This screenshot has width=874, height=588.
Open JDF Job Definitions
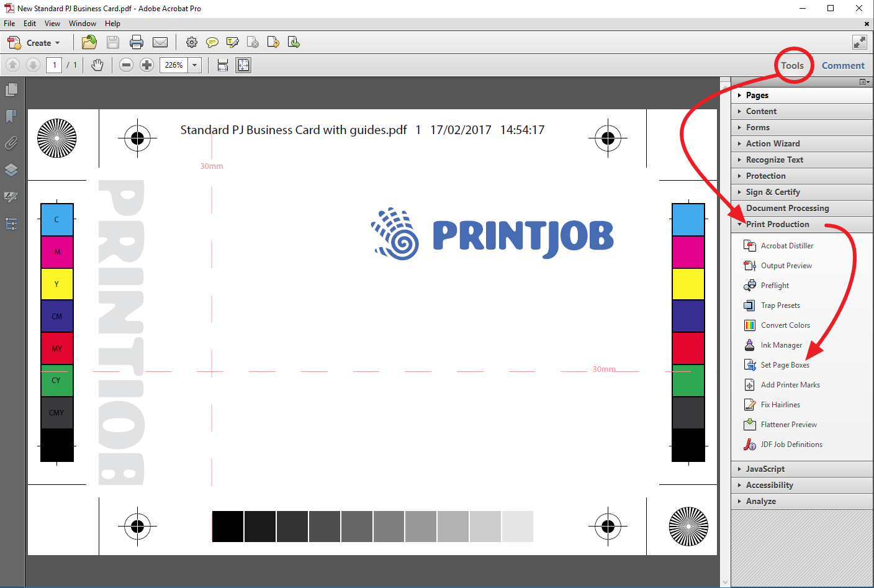coord(783,445)
